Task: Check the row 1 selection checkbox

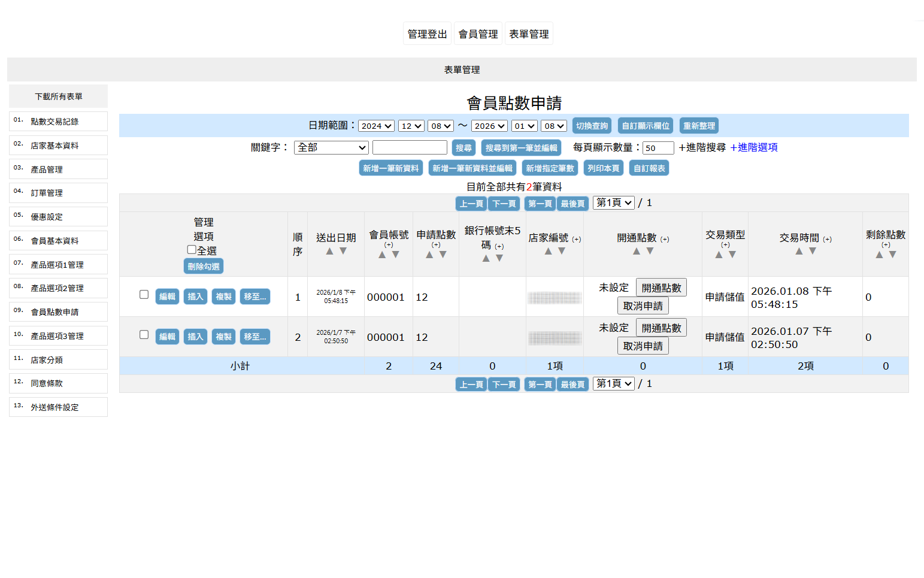Action: coord(144,295)
